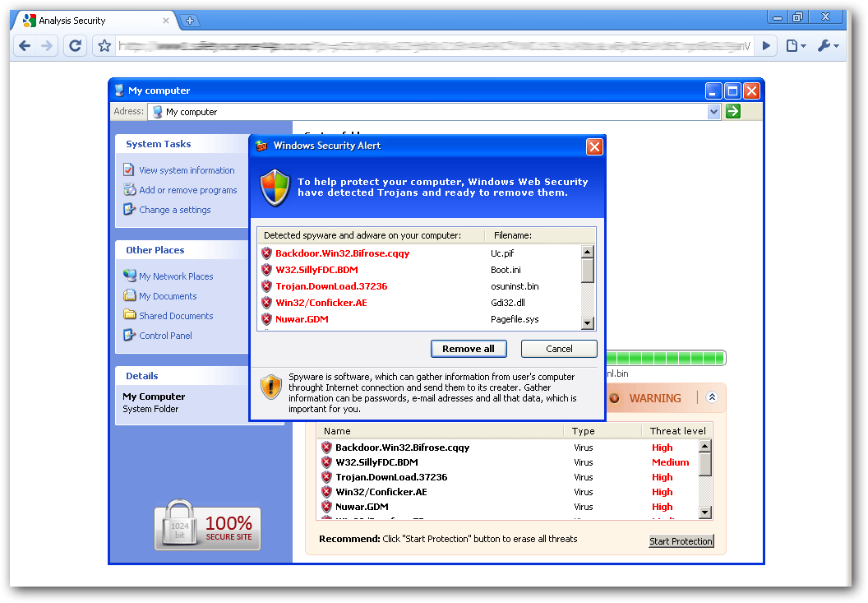Screen dimensions: 868x603
Task: Click the yellow warning shield icon
Action: [270, 387]
